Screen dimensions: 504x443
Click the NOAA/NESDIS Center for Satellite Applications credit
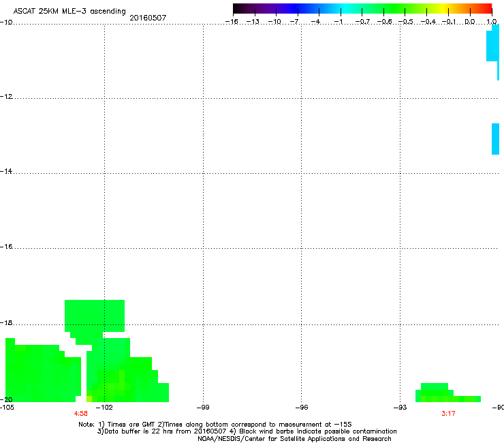click(294, 439)
